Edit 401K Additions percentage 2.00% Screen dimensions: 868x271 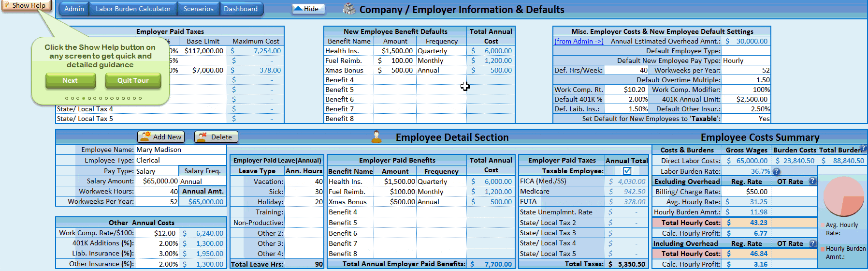157,243
